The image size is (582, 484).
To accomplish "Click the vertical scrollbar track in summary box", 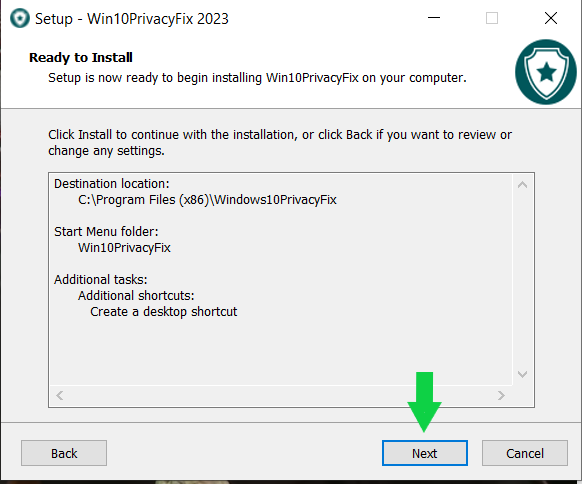I will point(523,279).
